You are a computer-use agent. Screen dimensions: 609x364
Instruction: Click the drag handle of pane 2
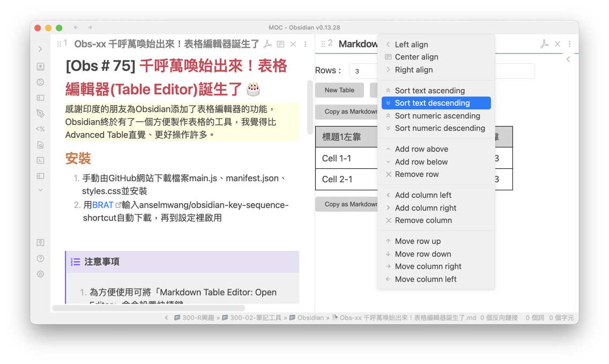tap(323, 44)
